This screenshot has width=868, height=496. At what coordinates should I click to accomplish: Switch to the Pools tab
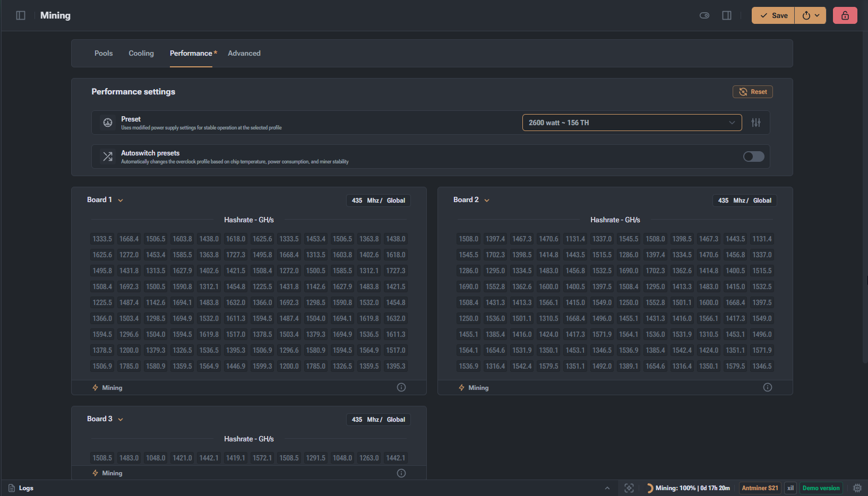coord(104,53)
